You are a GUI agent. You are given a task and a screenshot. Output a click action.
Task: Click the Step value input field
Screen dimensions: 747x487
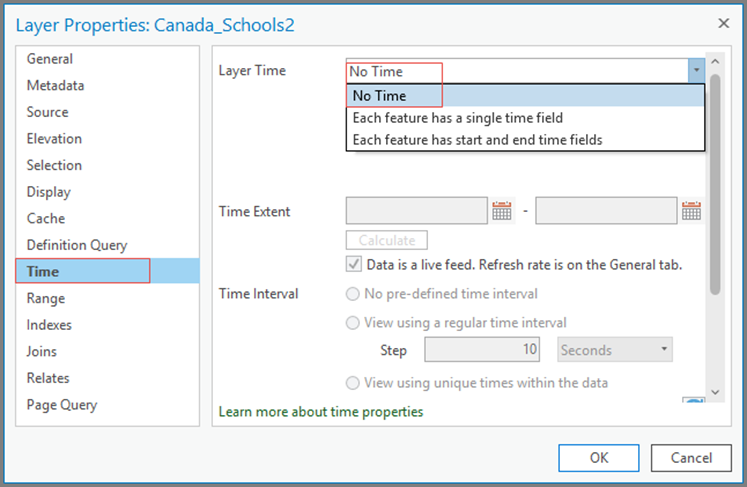(x=482, y=350)
